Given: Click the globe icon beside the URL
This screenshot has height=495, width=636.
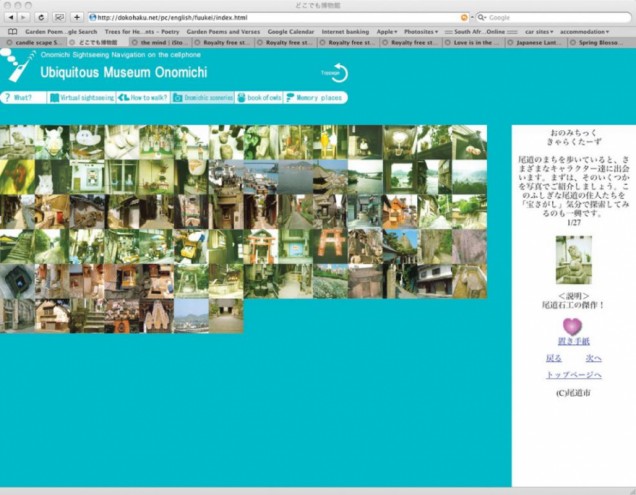Looking at the screenshot, I should (92, 17).
